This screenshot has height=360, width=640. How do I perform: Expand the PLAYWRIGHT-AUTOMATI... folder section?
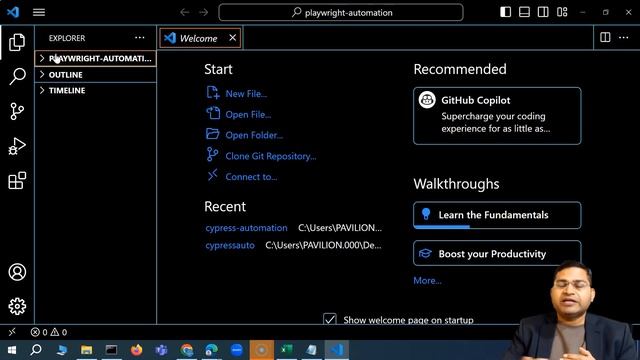[x=96, y=58]
